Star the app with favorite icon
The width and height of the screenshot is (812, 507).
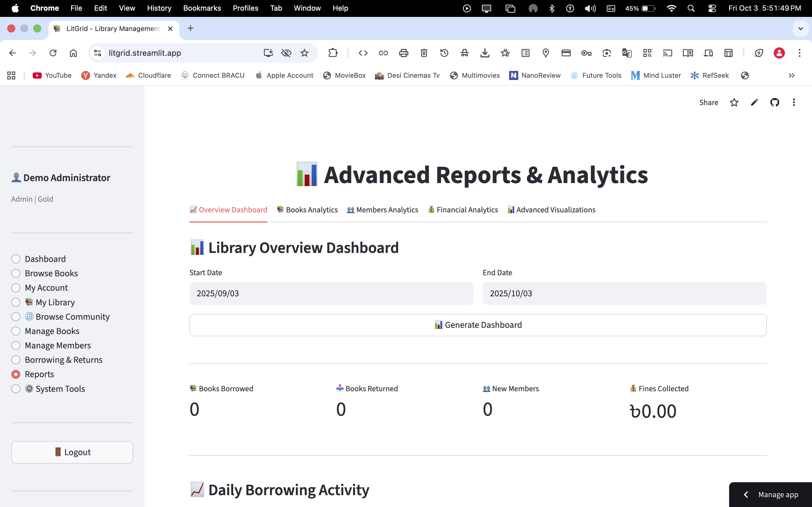tap(734, 102)
